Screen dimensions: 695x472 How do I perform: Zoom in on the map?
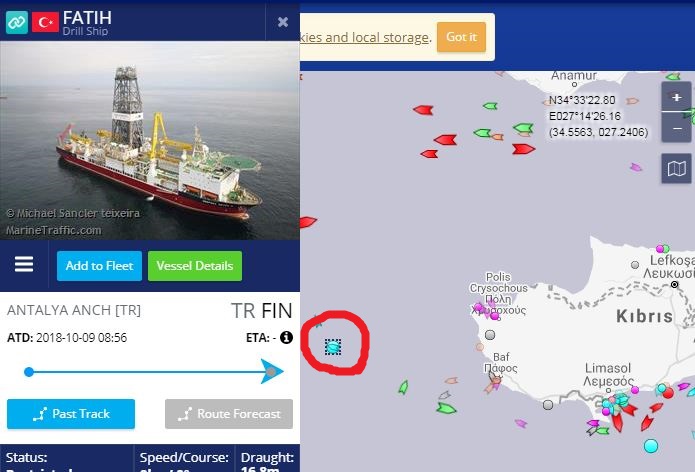click(676, 97)
